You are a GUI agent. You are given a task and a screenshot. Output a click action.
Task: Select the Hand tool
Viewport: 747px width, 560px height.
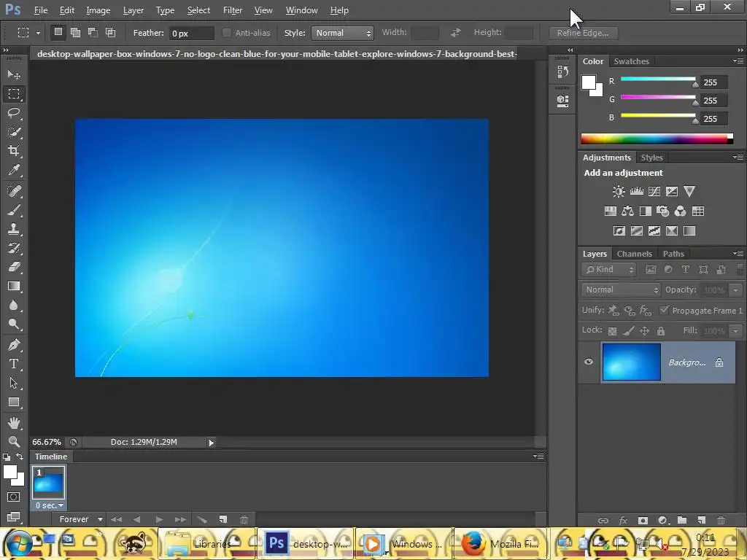[x=14, y=422]
